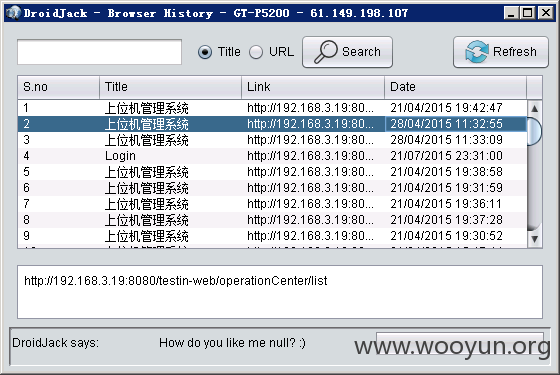
Task: Select row dated 21/04/2015 19:42:47
Action: [272, 108]
